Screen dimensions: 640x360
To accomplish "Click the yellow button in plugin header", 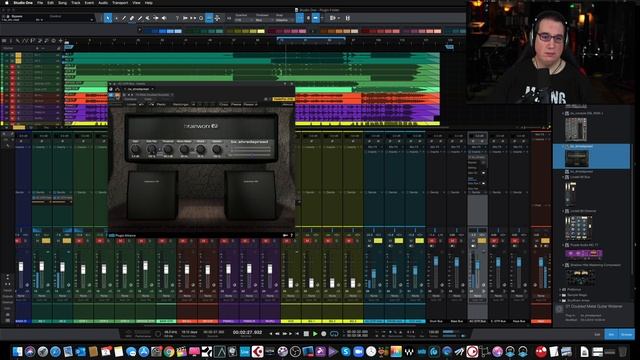I will pyautogui.click(x=283, y=99).
